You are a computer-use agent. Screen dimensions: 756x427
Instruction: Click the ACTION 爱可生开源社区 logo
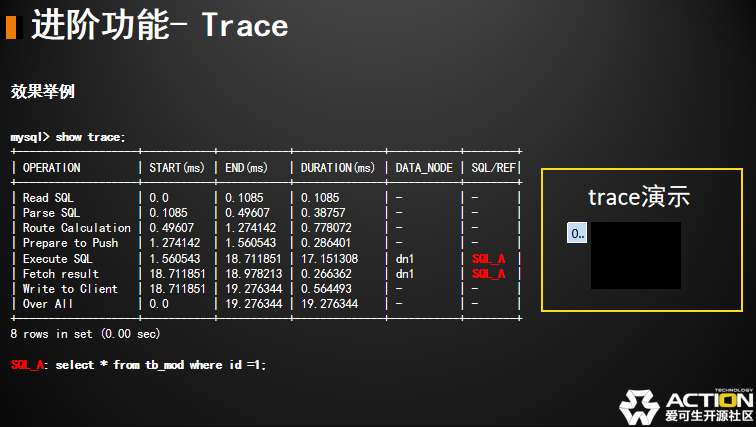(686, 406)
